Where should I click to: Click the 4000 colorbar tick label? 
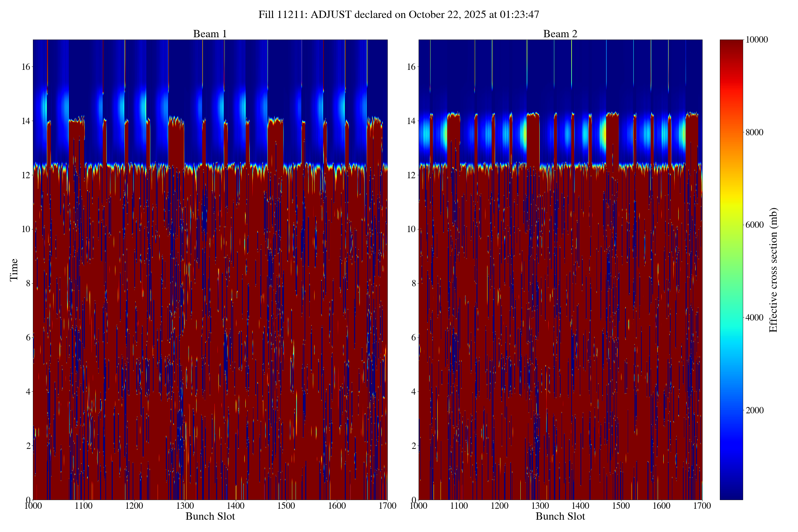coord(754,318)
